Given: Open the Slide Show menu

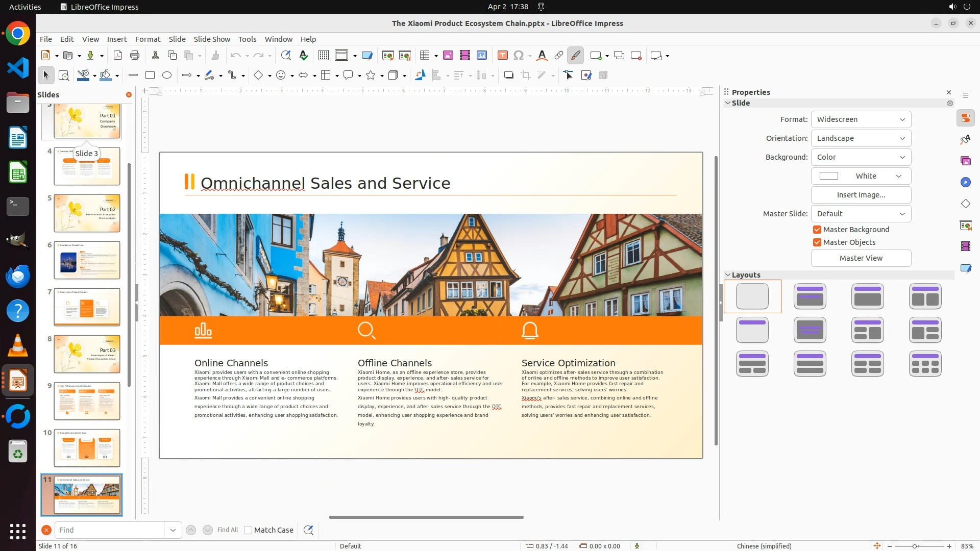Looking at the screenshot, I should (212, 39).
